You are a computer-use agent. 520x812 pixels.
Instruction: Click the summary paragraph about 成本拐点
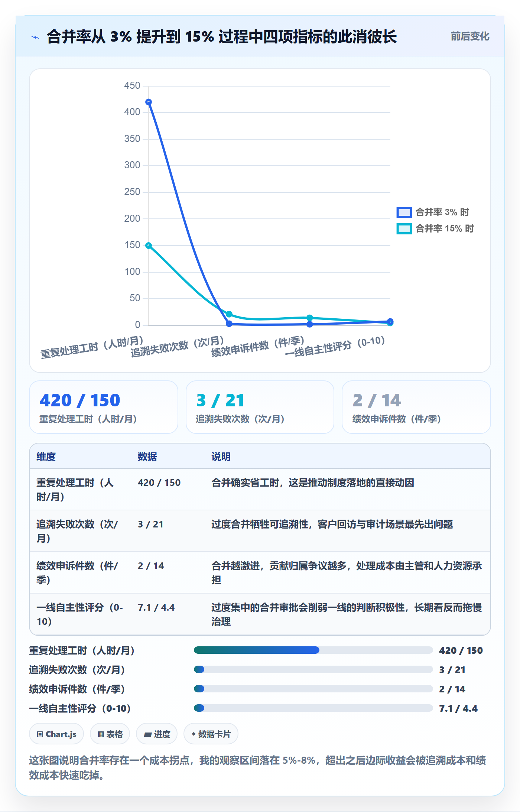coord(258,768)
